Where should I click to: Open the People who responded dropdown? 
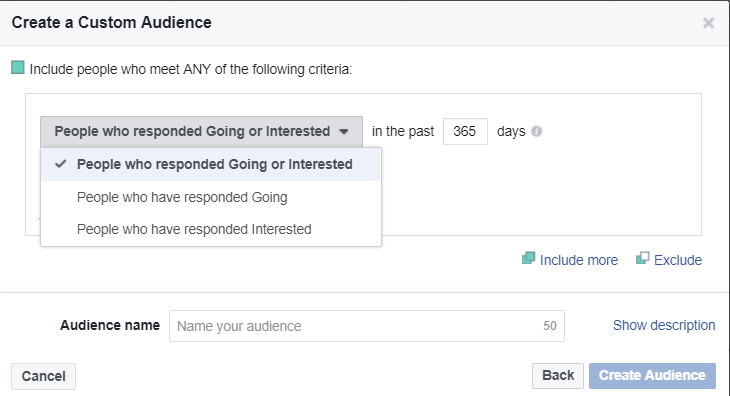(201, 132)
